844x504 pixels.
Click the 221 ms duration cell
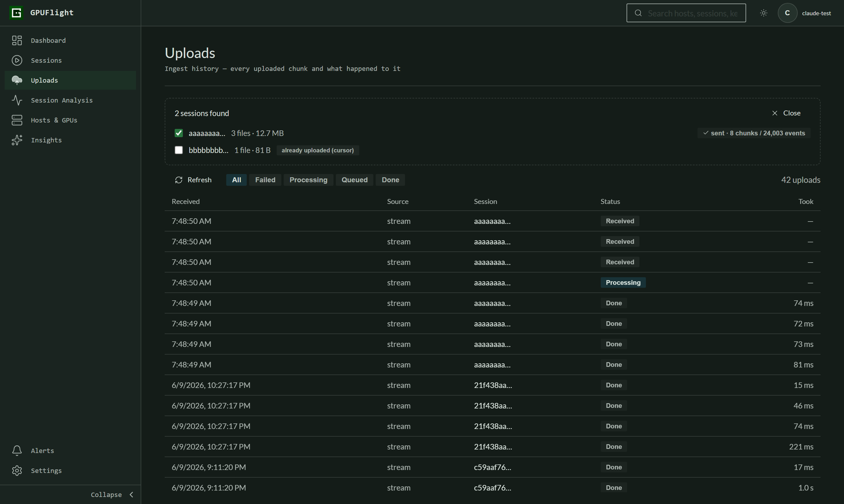[x=801, y=447]
